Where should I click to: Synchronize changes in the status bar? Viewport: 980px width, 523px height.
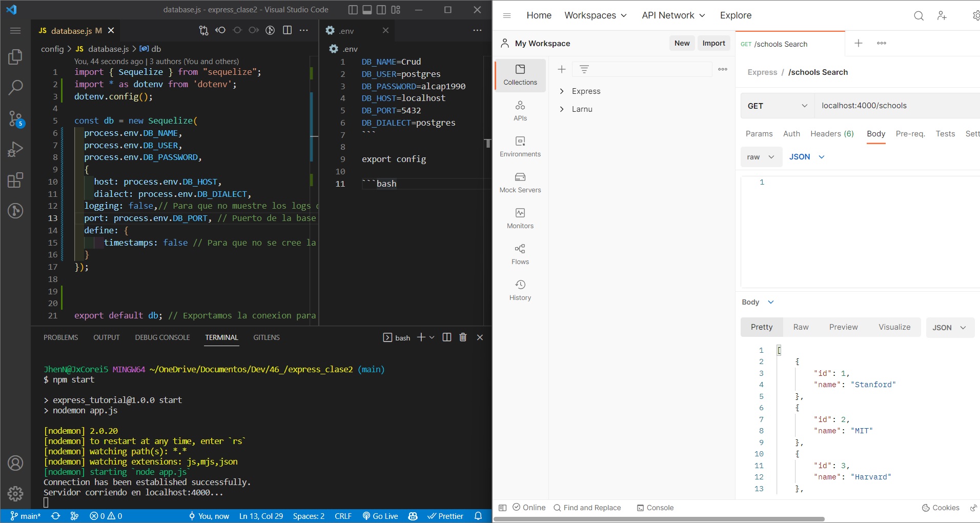55,516
